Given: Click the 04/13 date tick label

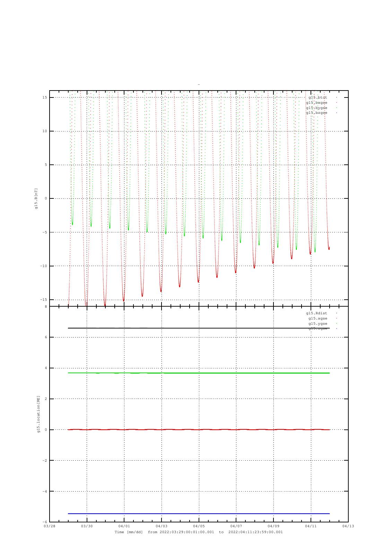Looking at the screenshot, I should pos(348,526).
